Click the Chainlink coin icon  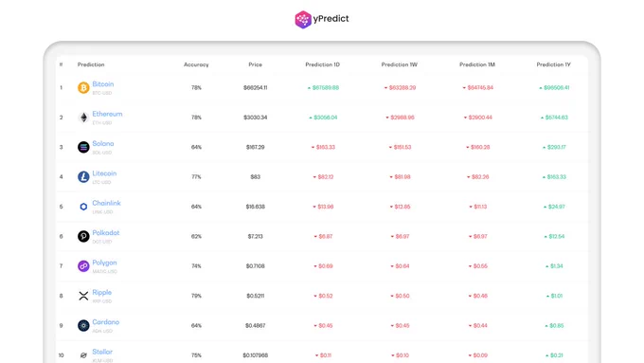coord(83,207)
